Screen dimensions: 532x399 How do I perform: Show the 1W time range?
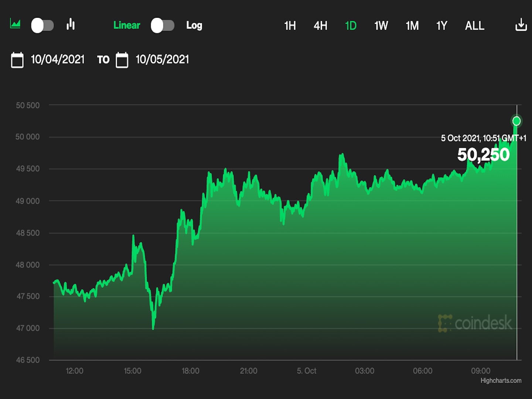coord(381,25)
